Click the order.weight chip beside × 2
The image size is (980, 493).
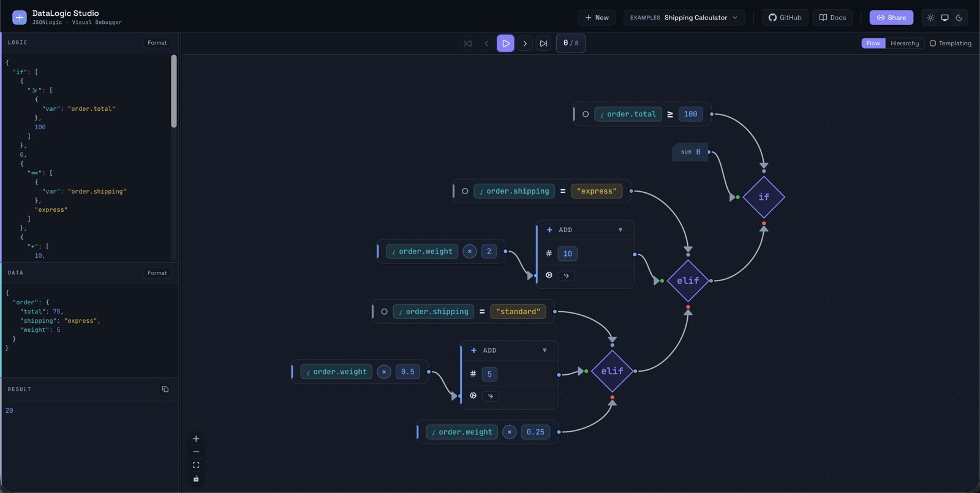(x=422, y=252)
